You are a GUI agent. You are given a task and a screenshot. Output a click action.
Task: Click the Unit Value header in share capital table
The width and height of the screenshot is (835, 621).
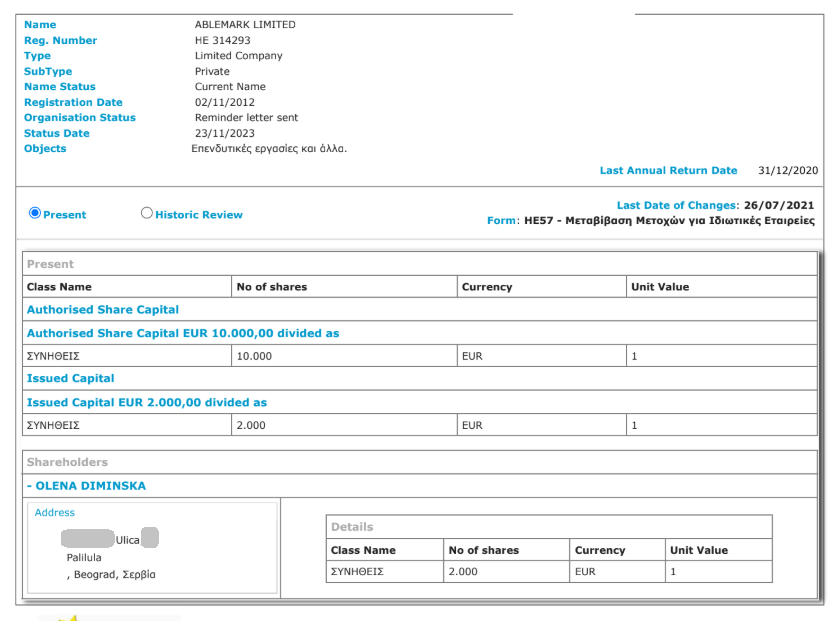pos(660,287)
